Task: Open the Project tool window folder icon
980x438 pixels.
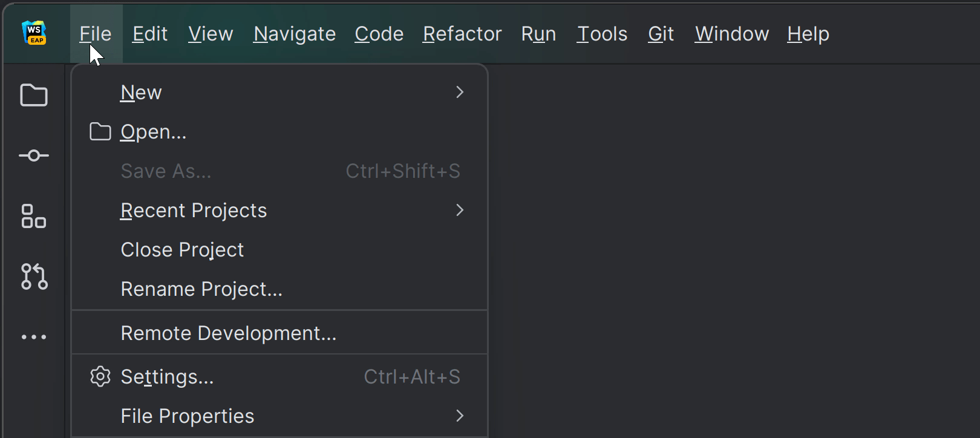Action: 34,95
